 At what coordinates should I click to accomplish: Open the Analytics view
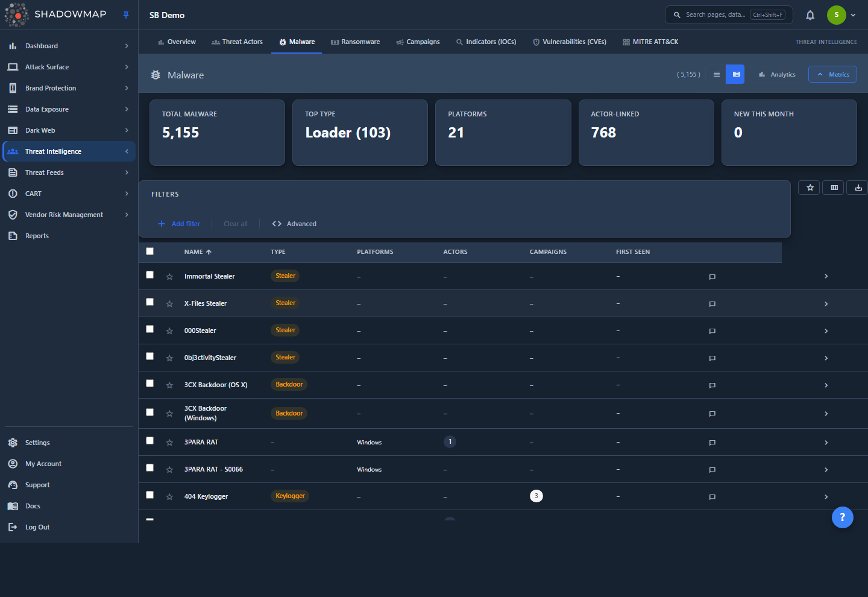click(x=777, y=74)
